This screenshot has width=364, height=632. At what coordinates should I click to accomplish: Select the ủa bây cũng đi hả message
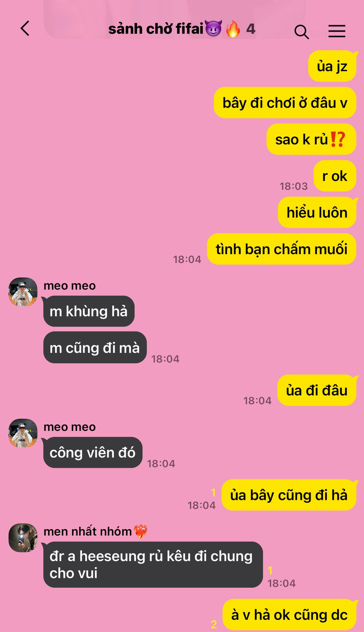point(289,495)
